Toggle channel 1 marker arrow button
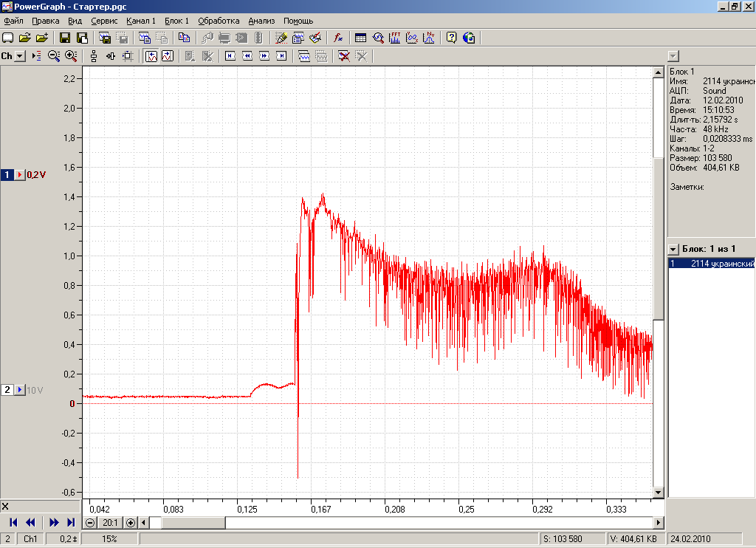 (x=20, y=174)
